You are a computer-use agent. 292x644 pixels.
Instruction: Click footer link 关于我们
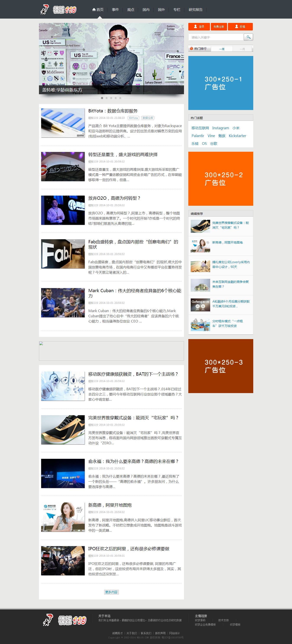click(132, 633)
